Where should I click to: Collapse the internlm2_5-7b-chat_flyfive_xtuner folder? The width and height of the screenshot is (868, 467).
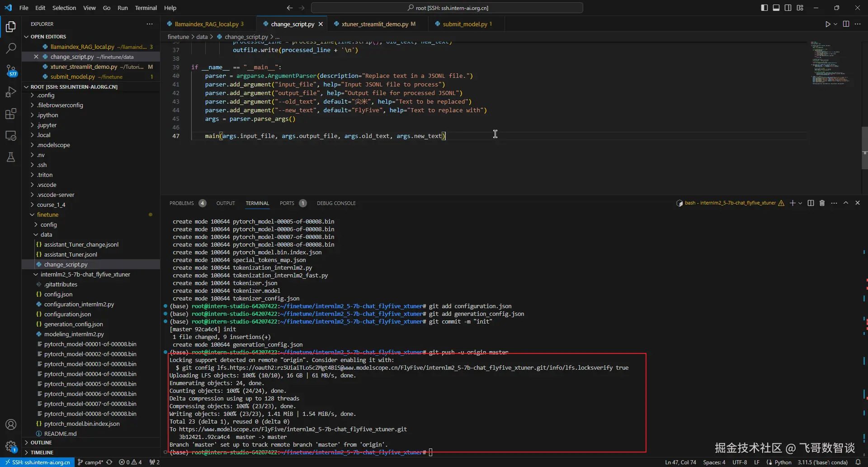[x=85, y=275]
